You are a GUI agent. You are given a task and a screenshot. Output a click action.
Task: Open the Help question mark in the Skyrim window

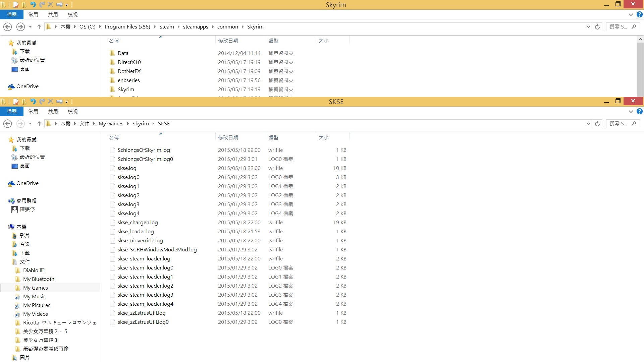640,15
